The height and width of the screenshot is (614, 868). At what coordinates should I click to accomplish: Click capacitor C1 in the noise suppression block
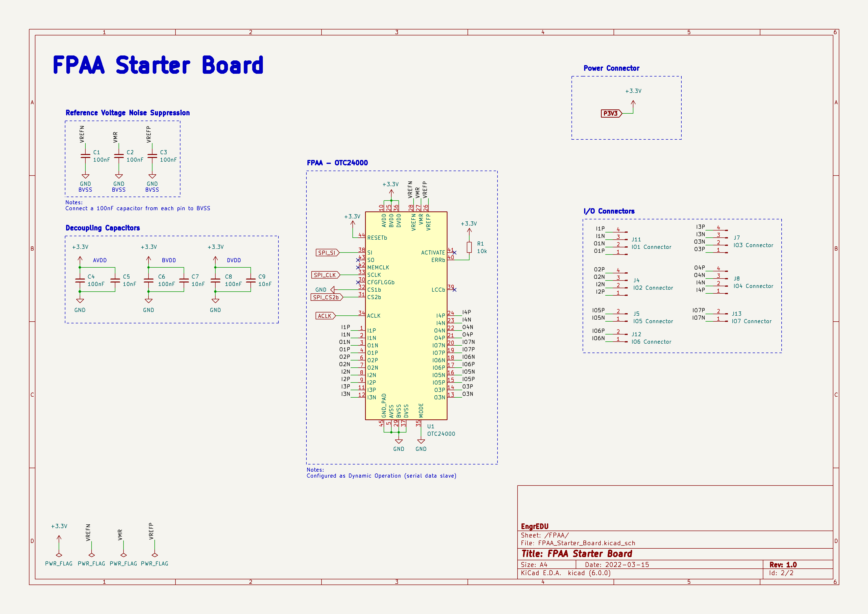click(85, 156)
